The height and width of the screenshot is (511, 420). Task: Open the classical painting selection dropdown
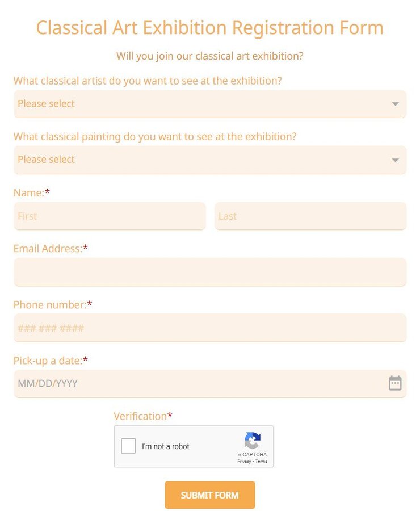210,160
